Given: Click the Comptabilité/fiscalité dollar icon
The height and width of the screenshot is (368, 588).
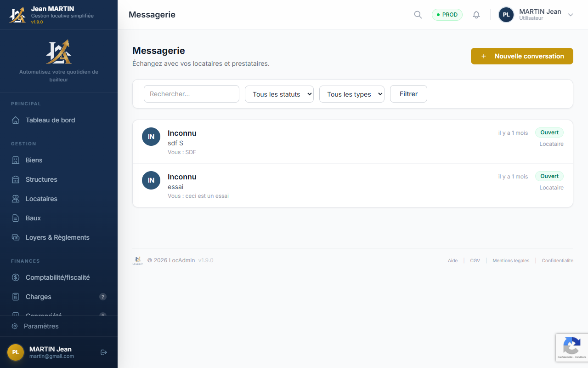Looking at the screenshot, I should pos(16,277).
